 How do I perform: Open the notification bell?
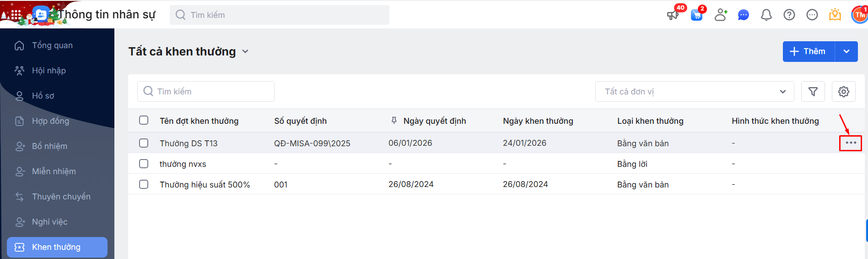tap(766, 15)
